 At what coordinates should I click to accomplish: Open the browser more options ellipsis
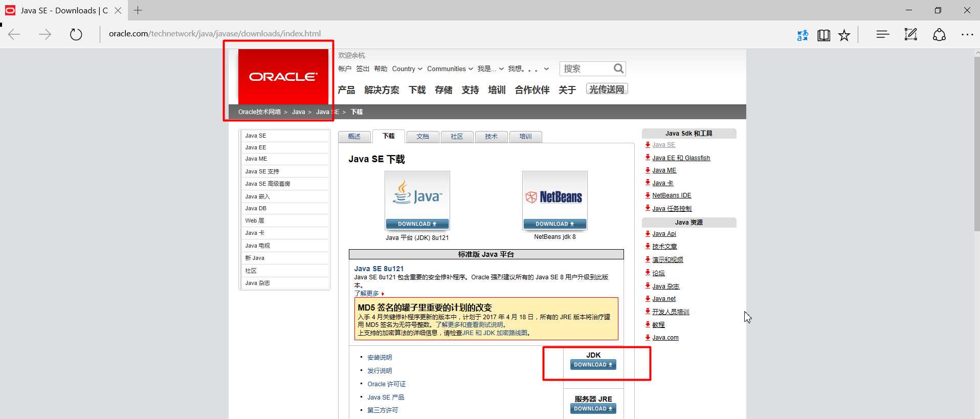967,34
